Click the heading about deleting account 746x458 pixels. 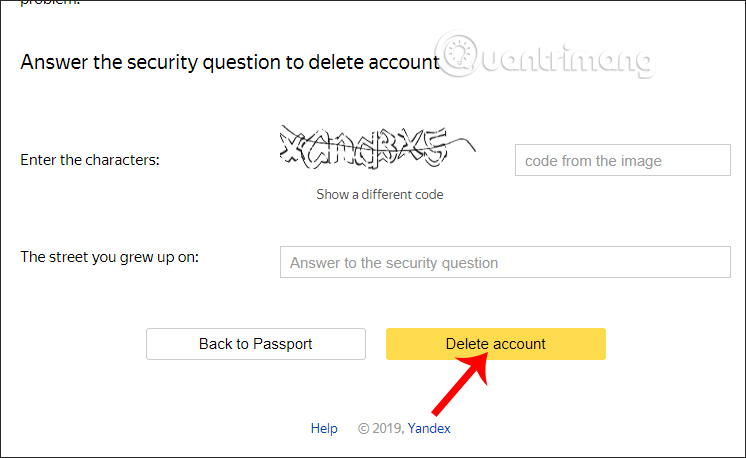pyautogui.click(x=230, y=62)
